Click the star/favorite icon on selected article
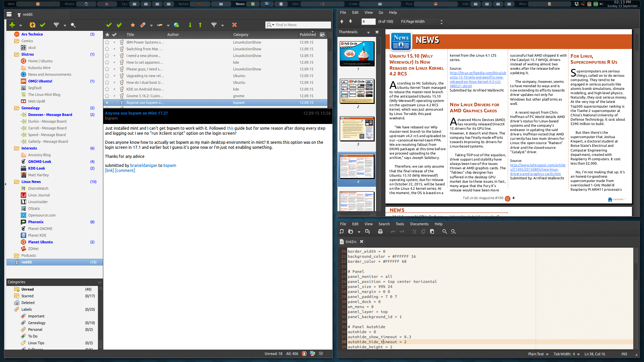Screen dimensions: 644x362 pyautogui.click(x=108, y=103)
